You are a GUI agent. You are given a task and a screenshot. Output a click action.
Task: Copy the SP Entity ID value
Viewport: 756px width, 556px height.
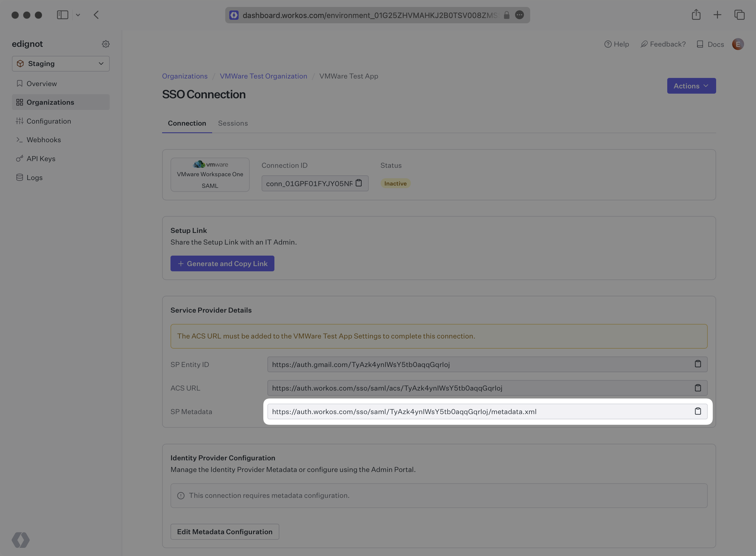[x=698, y=364]
